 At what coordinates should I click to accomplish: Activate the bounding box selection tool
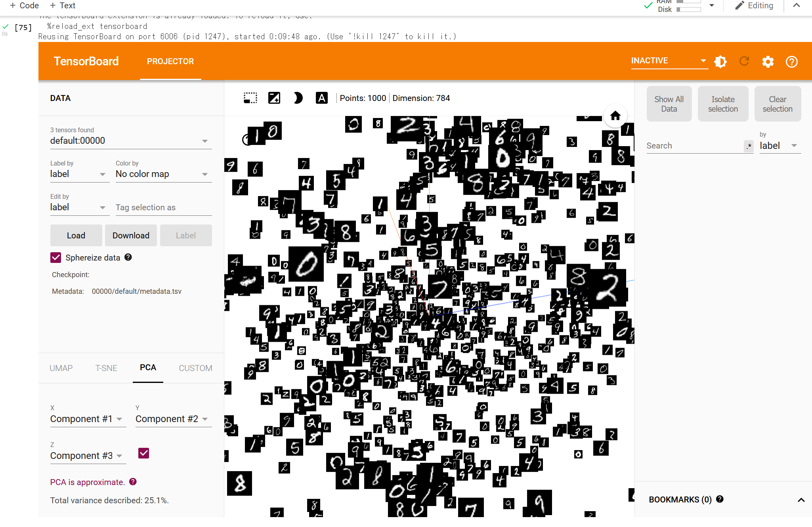click(250, 98)
